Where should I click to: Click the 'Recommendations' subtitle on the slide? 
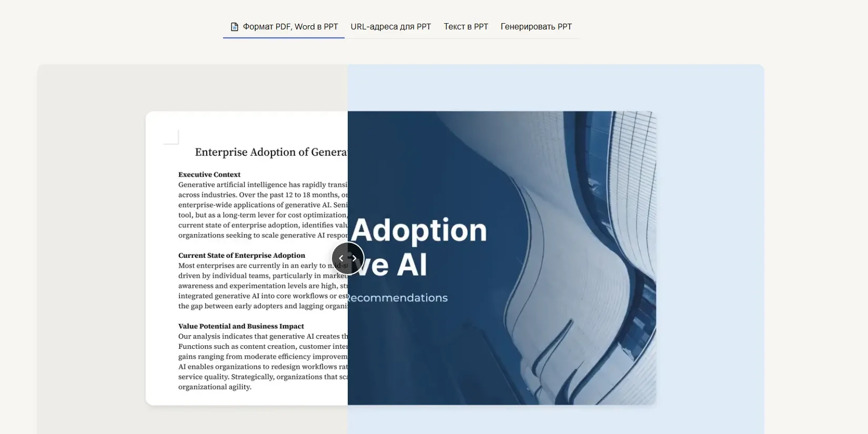point(398,298)
